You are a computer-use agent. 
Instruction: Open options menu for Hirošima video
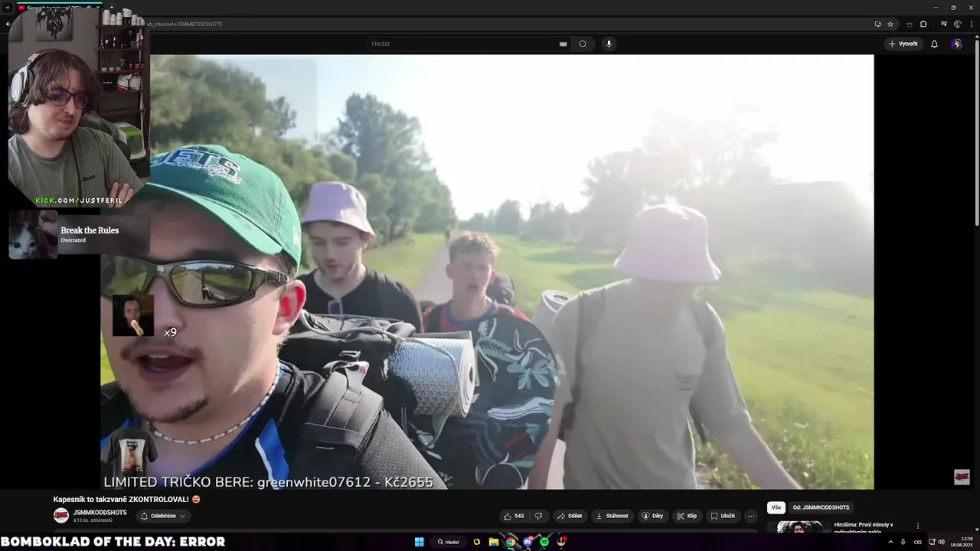pyautogui.click(x=917, y=526)
